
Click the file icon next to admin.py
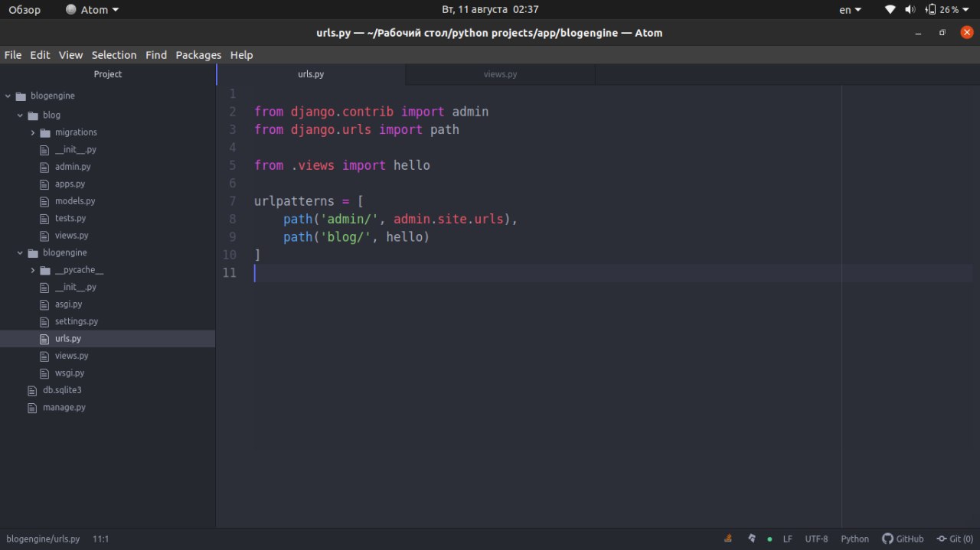44,167
